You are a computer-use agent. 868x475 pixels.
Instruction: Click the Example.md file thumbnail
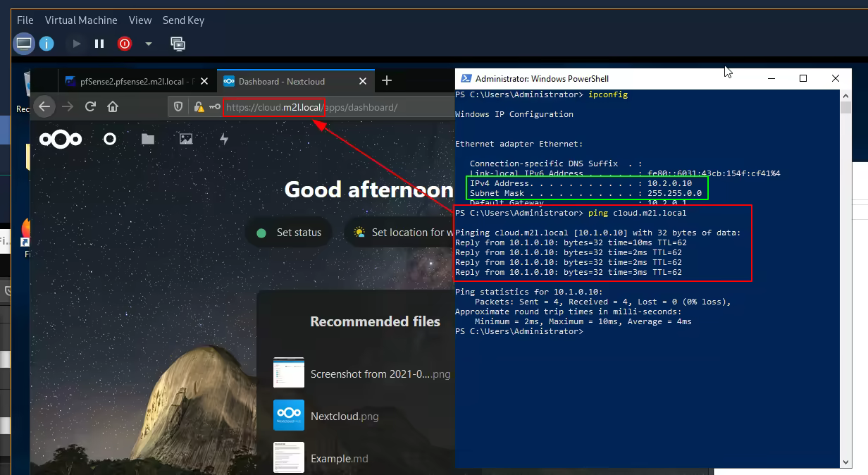pyautogui.click(x=289, y=457)
